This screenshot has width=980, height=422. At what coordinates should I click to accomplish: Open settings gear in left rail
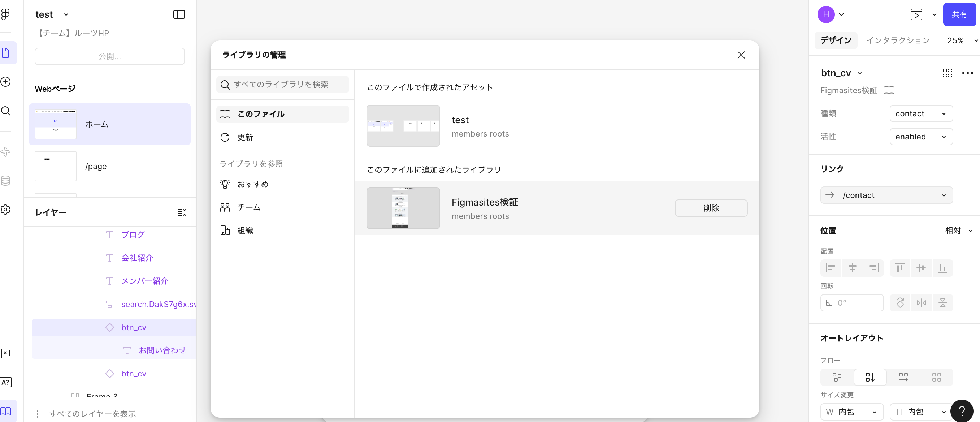tap(6, 209)
